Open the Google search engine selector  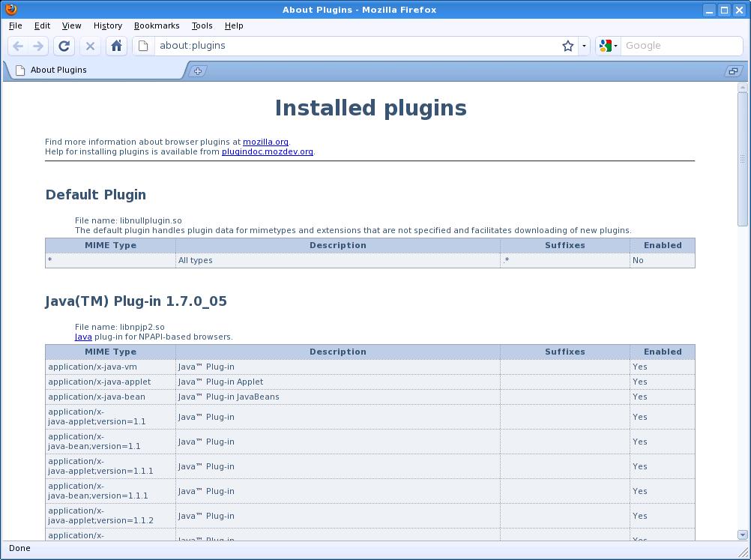(x=609, y=46)
